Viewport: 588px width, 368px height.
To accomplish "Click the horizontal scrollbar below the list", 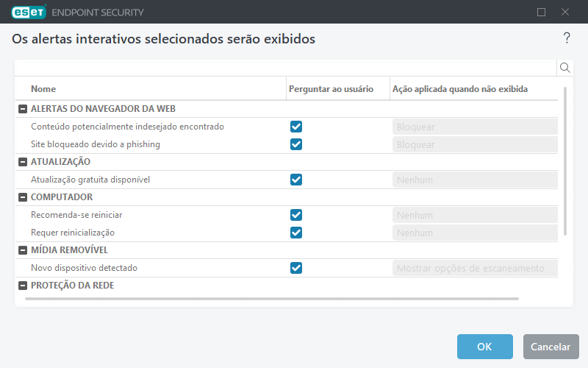I will (x=272, y=299).
